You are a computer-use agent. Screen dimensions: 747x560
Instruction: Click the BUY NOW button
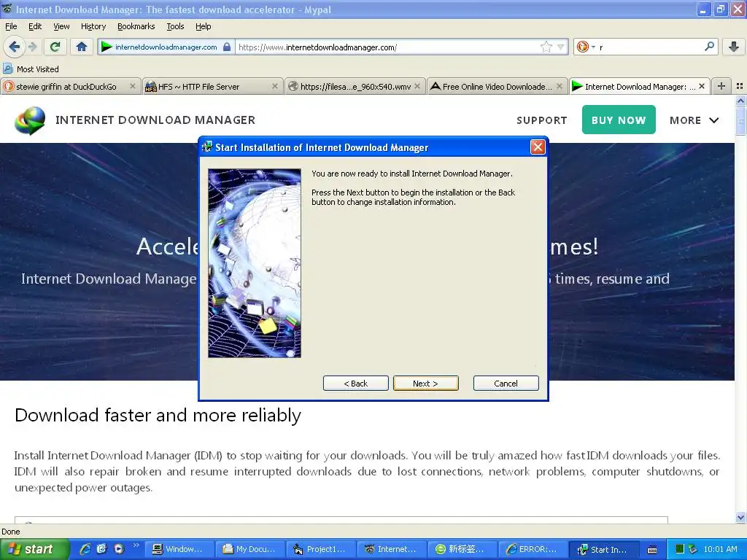(x=619, y=120)
